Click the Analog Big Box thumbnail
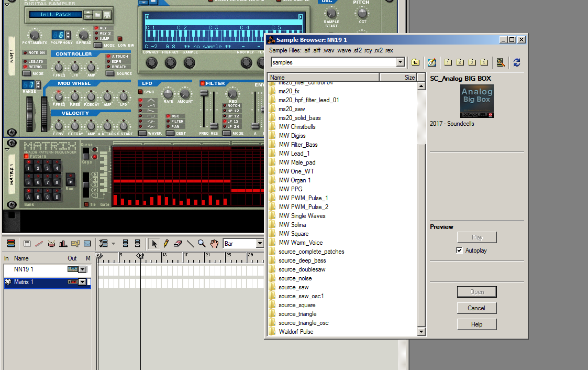Screen dimensions: 588x370 pyautogui.click(x=476, y=101)
